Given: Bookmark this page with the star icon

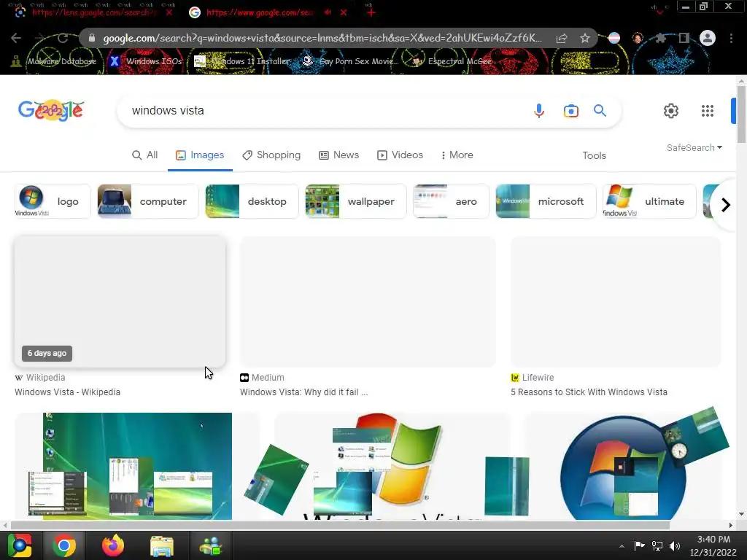Looking at the screenshot, I should [x=585, y=38].
